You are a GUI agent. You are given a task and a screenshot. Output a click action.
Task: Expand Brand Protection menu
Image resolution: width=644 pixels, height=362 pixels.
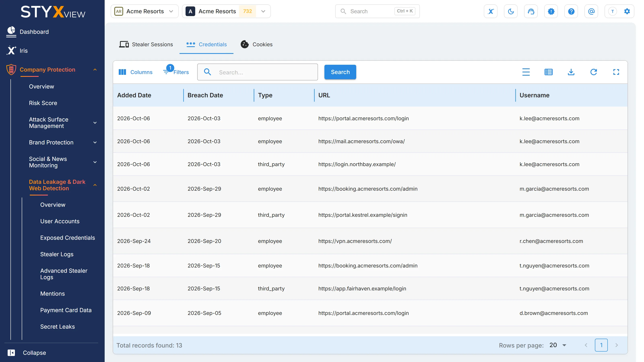[95, 142]
